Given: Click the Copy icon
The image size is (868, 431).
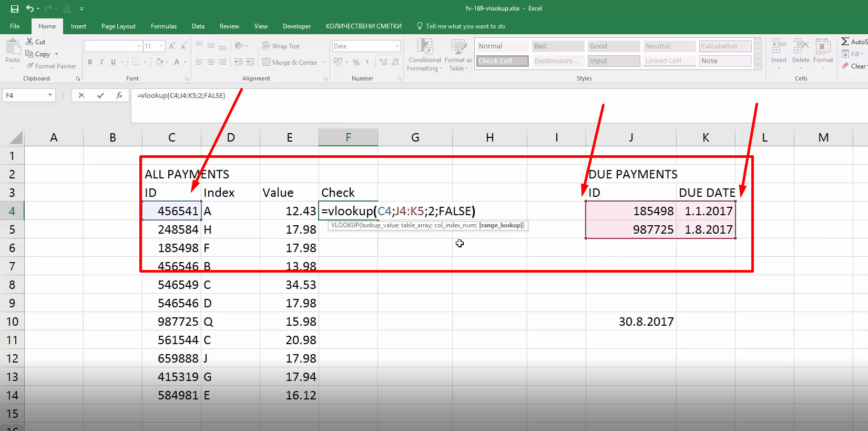Looking at the screenshot, I should point(29,54).
